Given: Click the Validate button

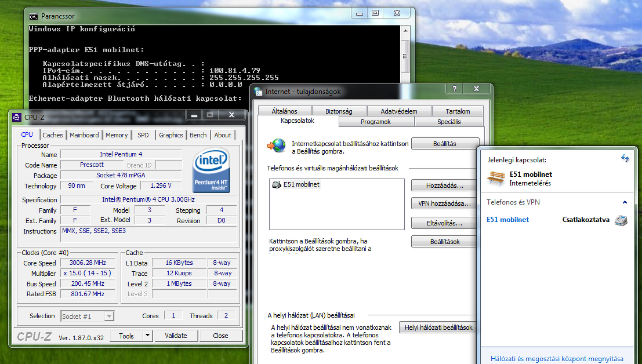Looking at the screenshot, I should 176,336.
